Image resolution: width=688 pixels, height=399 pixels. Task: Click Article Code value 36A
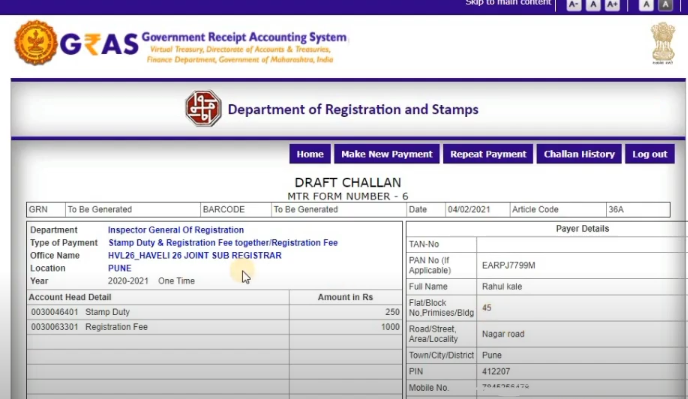point(616,210)
